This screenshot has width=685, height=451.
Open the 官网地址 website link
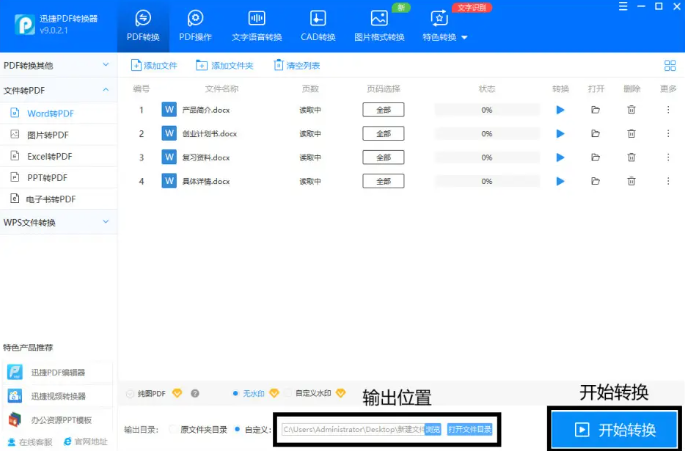pyautogui.click(x=85, y=442)
